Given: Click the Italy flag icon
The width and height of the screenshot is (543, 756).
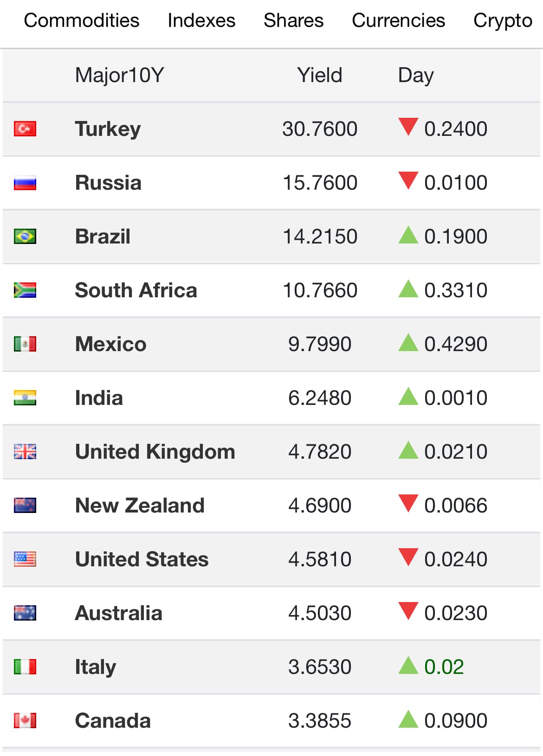Looking at the screenshot, I should [x=25, y=666].
